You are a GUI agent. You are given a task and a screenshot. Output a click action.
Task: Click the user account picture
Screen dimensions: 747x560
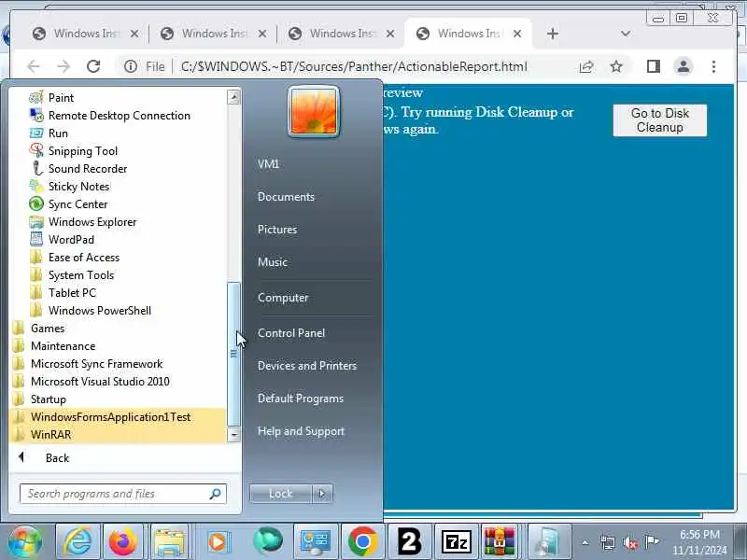click(x=314, y=112)
